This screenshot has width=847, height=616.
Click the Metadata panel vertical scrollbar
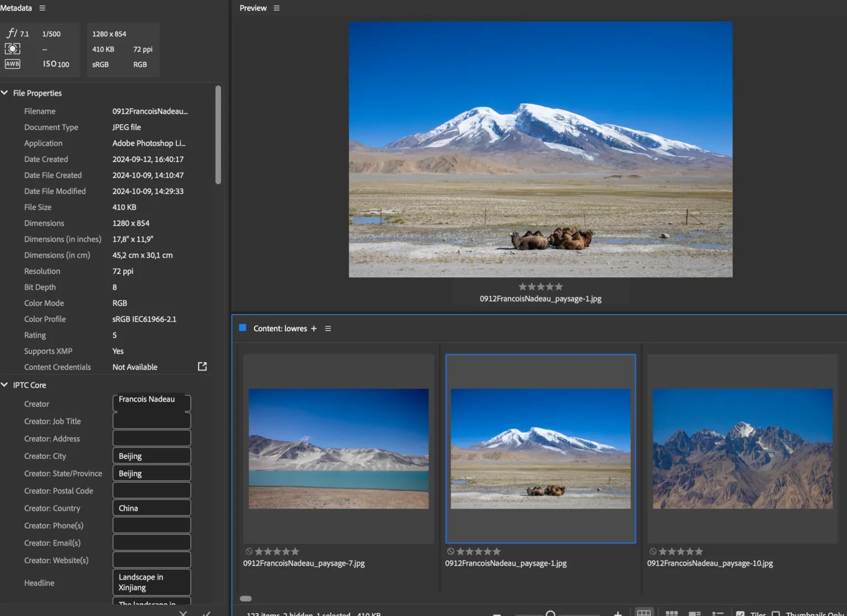click(218, 135)
